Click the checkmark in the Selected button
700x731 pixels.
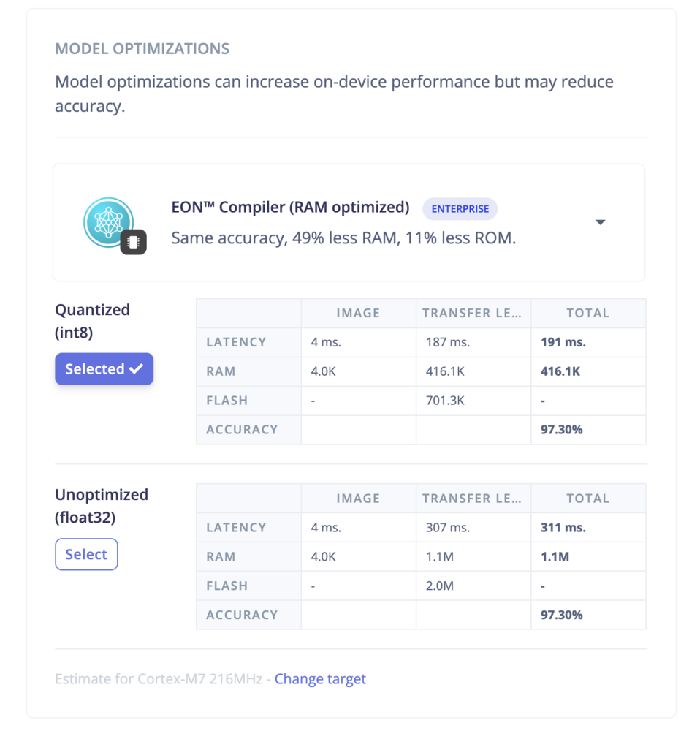pos(136,369)
